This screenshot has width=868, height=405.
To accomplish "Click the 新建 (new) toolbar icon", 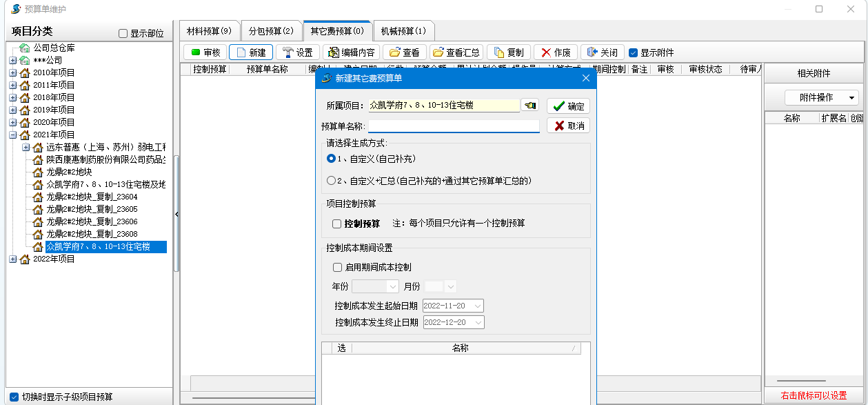I will pyautogui.click(x=240, y=52).
